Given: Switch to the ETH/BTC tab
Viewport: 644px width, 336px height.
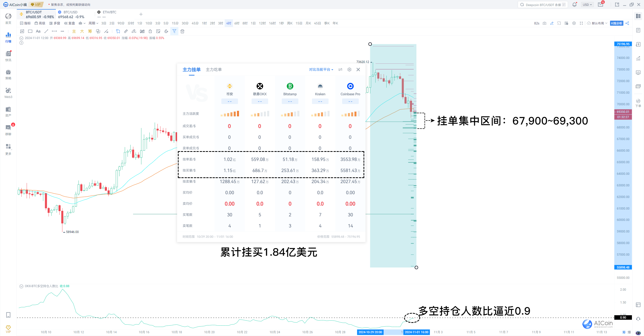Looking at the screenshot, I should (114, 14).
